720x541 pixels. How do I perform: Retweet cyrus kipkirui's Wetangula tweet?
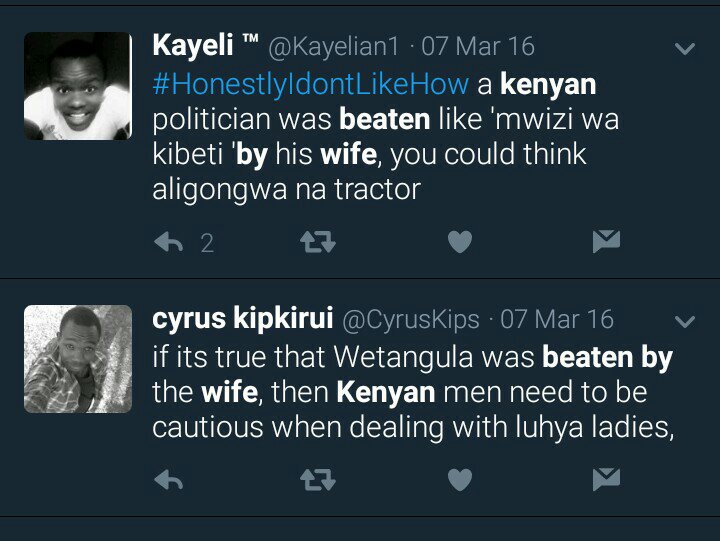point(316,481)
